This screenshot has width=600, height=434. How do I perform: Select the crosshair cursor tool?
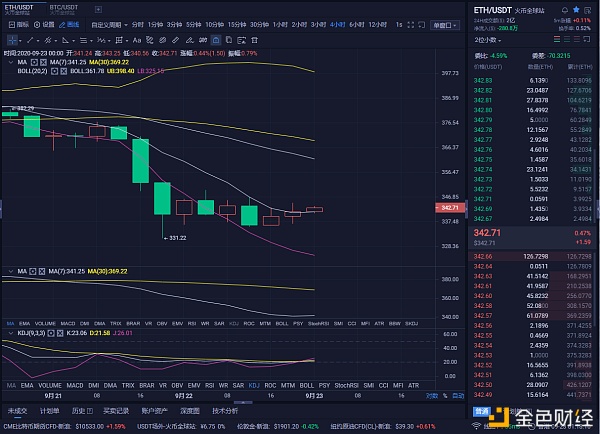pos(12,40)
